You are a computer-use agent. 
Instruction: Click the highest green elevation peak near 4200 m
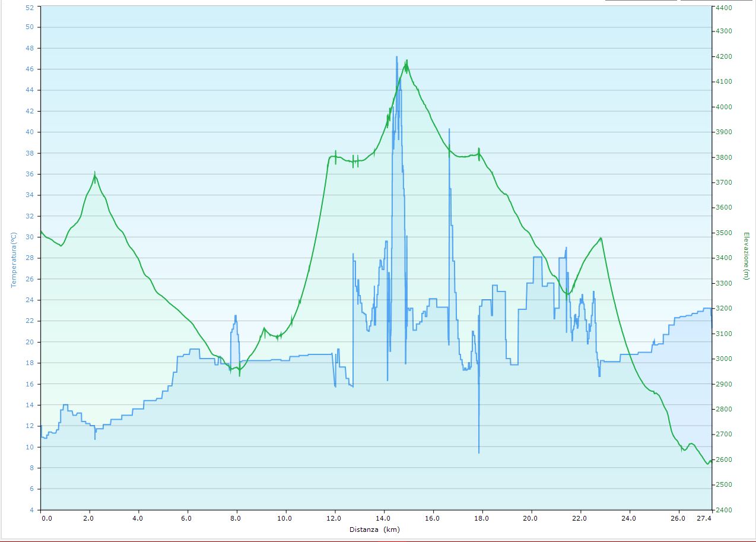(x=406, y=62)
